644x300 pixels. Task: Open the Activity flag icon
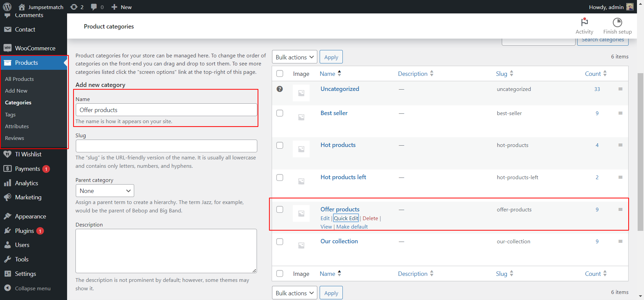click(x=584, y=22)
